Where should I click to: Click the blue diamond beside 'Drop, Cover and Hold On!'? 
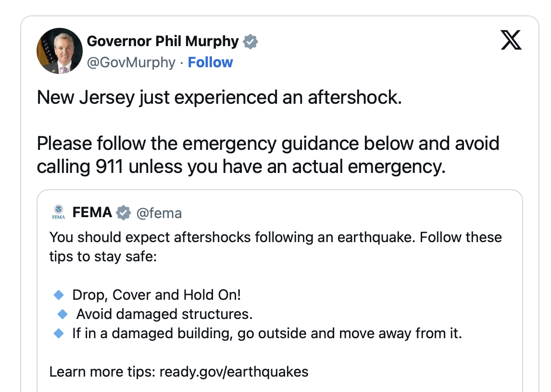pyautogui.click(x=59, y=294)
